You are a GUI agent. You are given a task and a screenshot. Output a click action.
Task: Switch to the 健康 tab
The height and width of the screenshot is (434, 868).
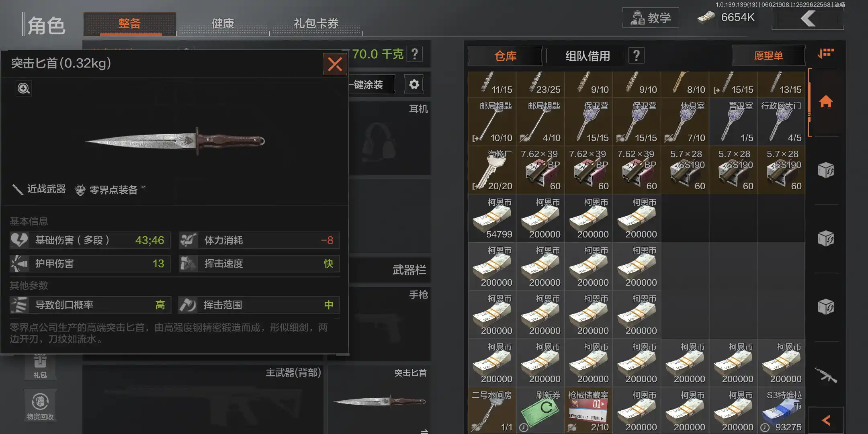pos(223,24)
